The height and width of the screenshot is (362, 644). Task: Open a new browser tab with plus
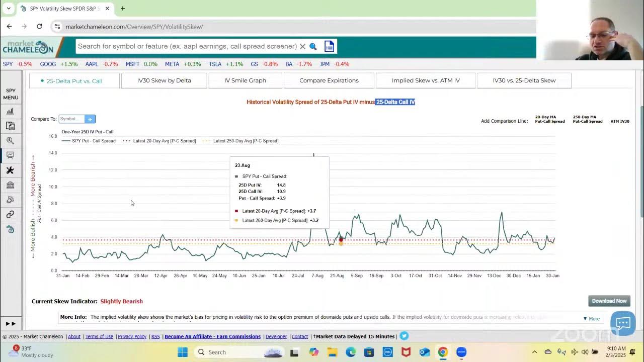[122, 9]
